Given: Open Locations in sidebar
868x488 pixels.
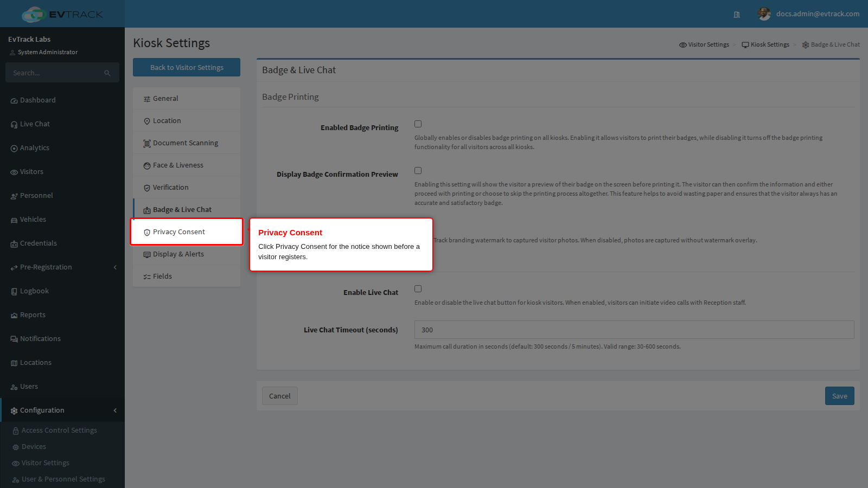Looking at the screenshot, I should click(62, 363).
